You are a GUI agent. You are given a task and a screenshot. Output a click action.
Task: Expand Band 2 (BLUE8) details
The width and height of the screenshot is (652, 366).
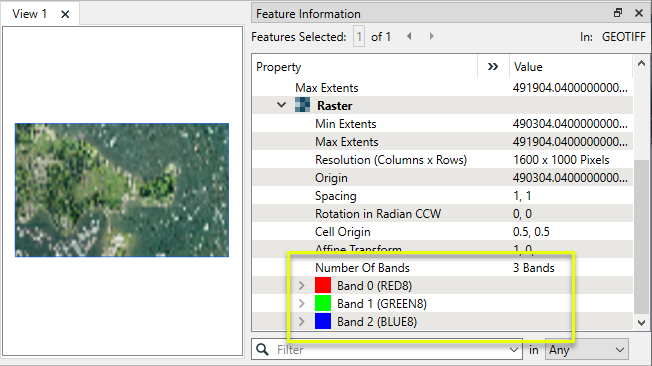click(x=302, y=321)
